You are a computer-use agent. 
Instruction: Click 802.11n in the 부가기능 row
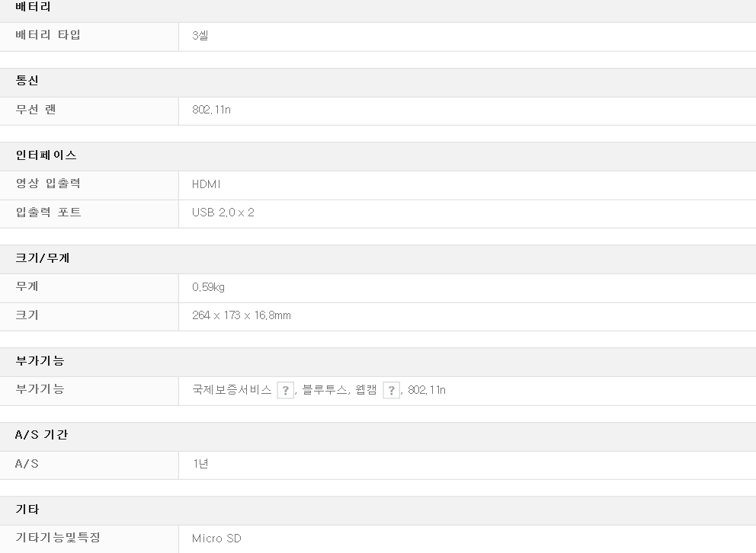(427, 390)
